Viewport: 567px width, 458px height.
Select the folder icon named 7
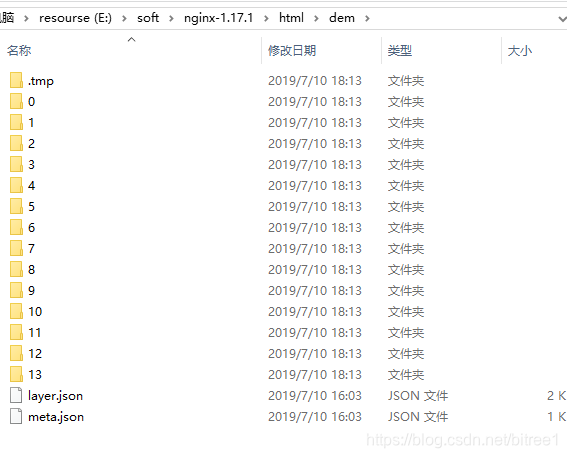pos(16,248)
